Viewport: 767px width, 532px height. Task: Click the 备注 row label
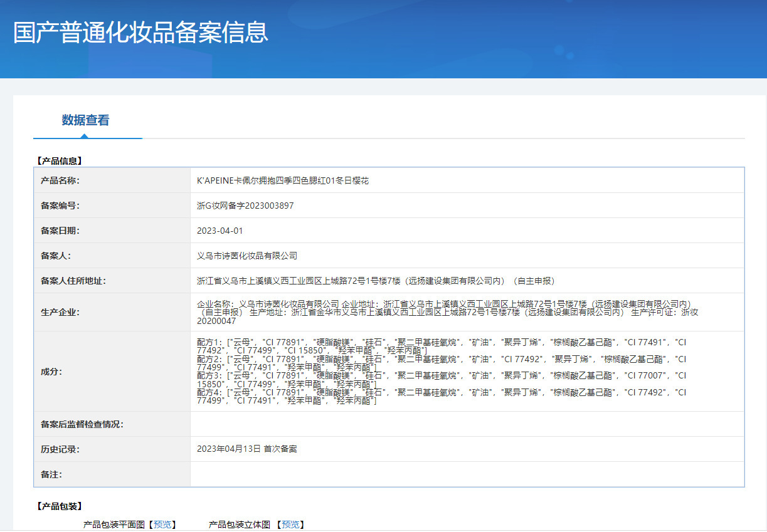click(x=51, y=474)
